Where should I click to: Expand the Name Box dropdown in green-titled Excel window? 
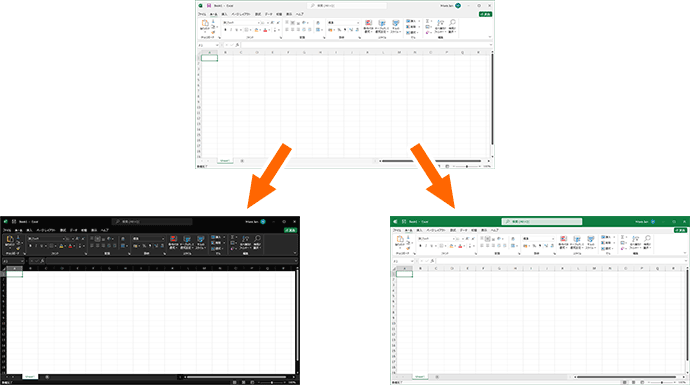pos(412,261)
